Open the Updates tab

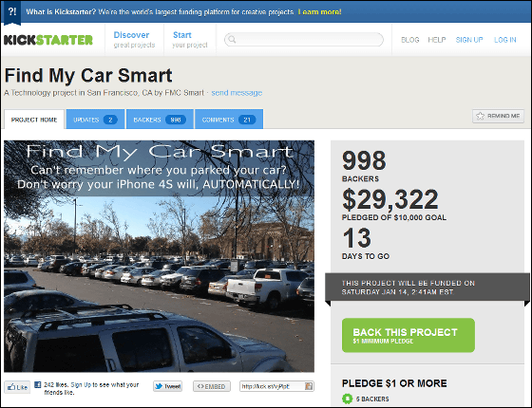point(95,120)
